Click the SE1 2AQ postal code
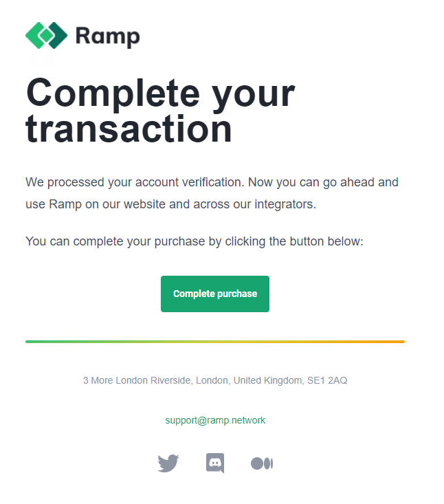This screenshot has height=504, width=444. pyautogui.click(x=327, y=380)
